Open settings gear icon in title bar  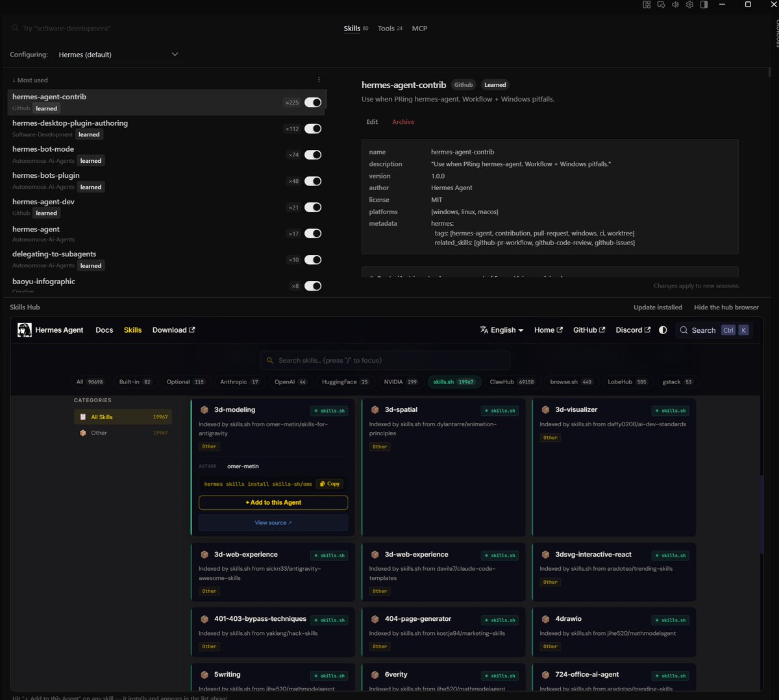point(689,5)
